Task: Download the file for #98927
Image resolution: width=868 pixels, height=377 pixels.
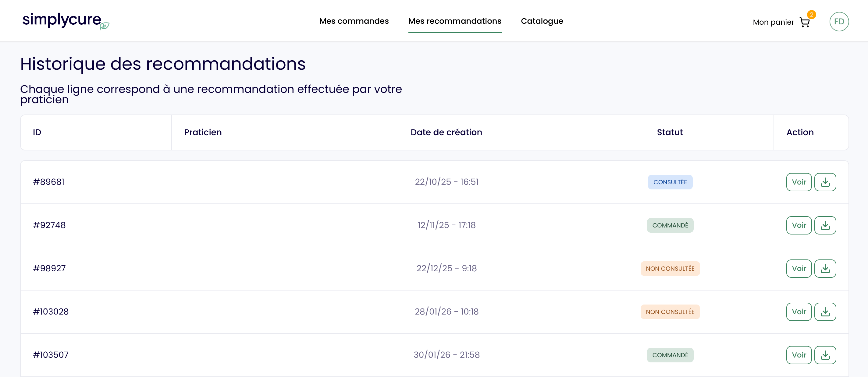Action: (825, 268)
